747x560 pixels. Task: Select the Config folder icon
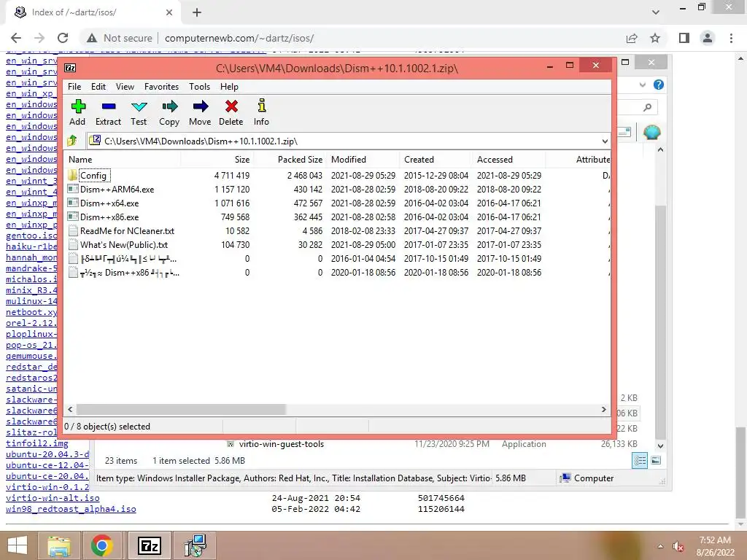[x=72, y=175]
